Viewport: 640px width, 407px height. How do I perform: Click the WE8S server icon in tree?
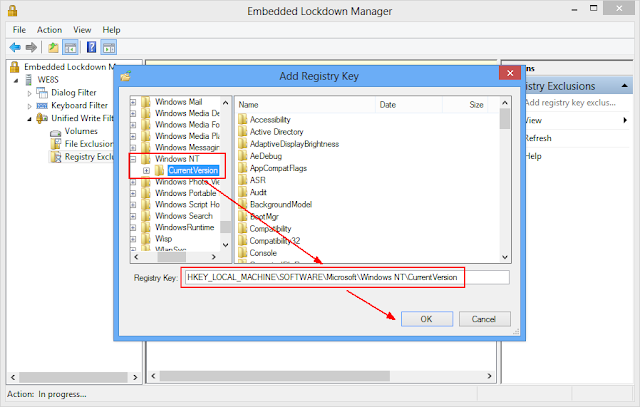point(29,80)
